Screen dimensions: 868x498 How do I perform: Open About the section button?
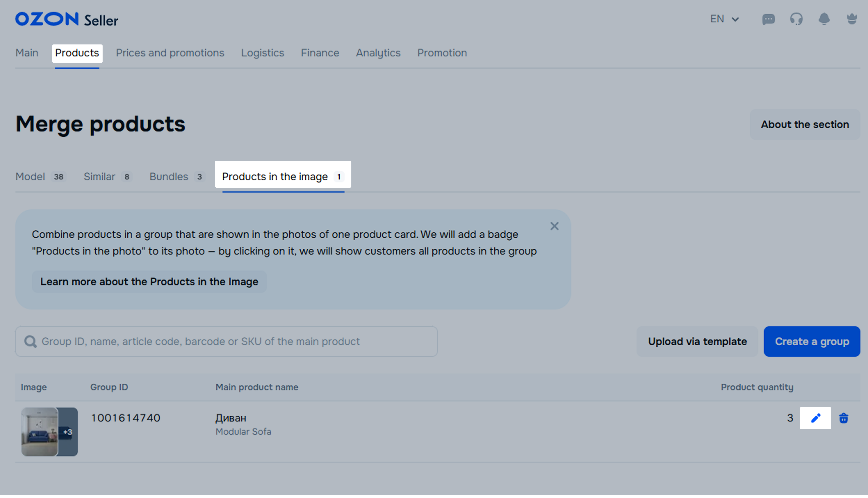[805, 124]
